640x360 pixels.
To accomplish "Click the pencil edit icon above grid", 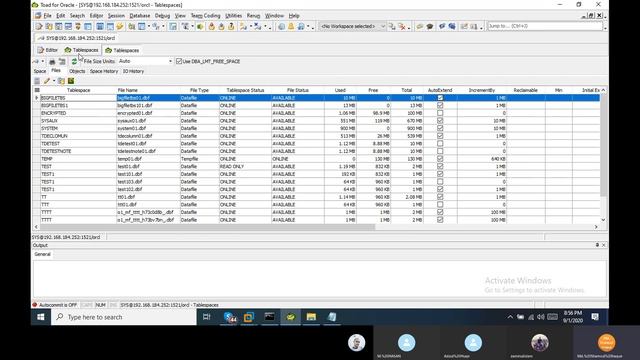I will (x=47, y=81).
